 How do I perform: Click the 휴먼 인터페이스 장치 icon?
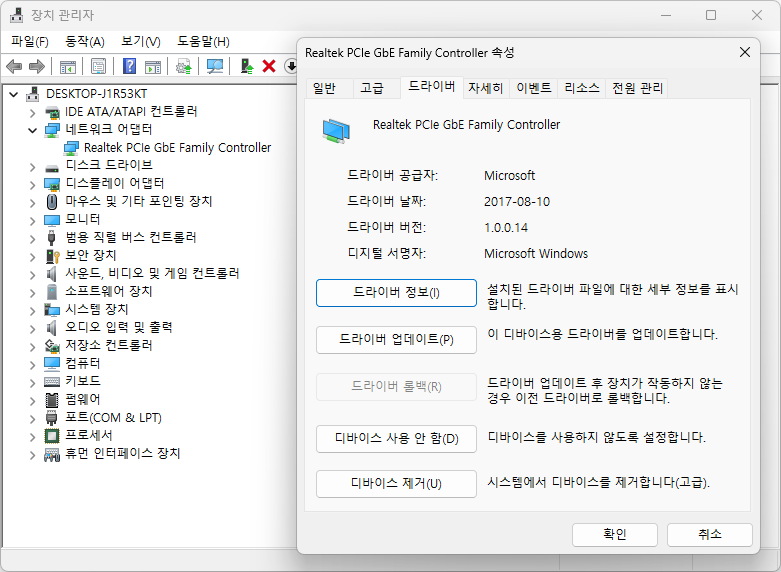click(x=52, y=454)
